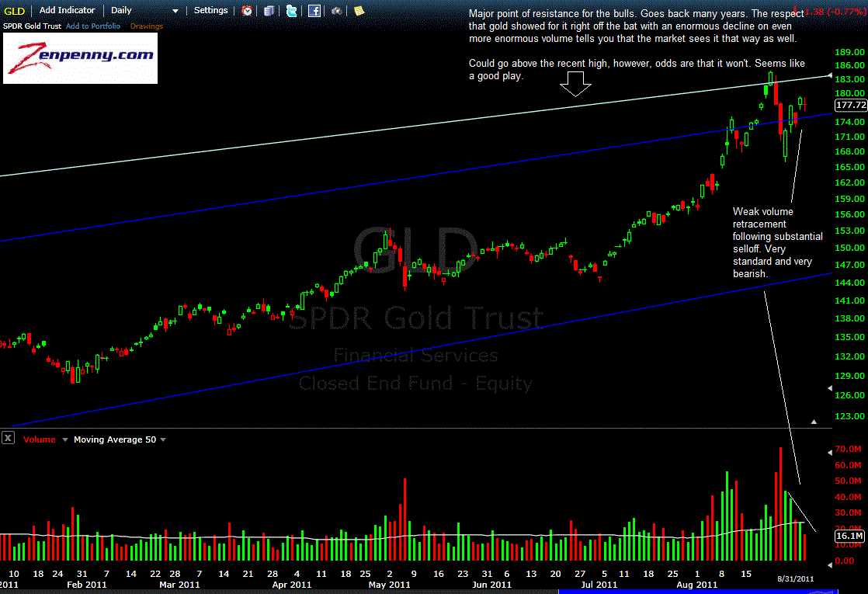
Task: Click the blue scrollbar along the bottom edge
Action: click(698, 592)
